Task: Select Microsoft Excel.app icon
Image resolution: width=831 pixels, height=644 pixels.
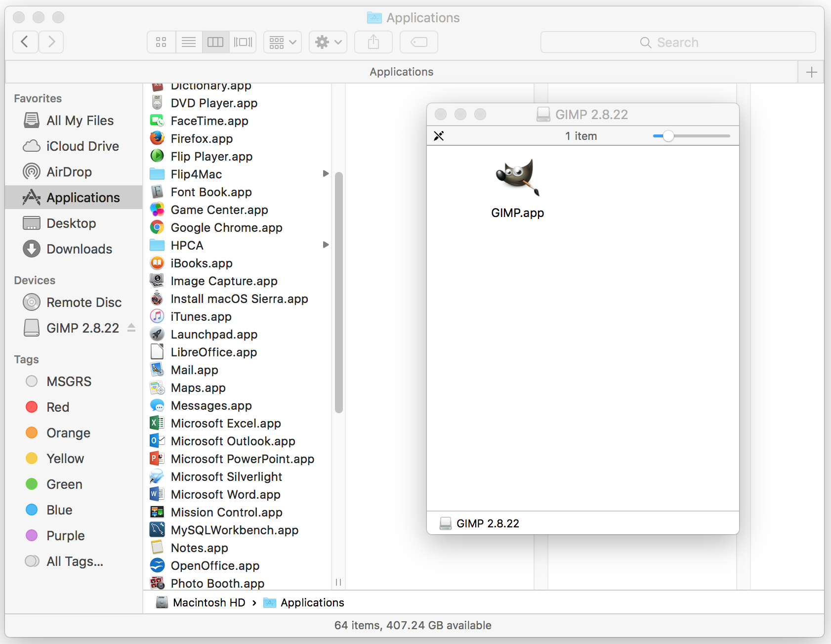Action: [x=157, y=423]
